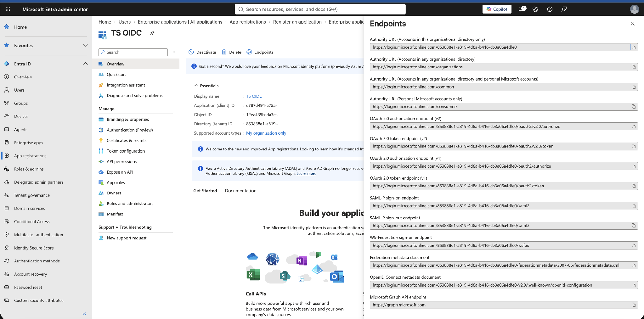Screen dimensions: 644x319
Task: Copy OAuth 2.0 authorization endpoint (v2)
Action: tap(634, 126)
